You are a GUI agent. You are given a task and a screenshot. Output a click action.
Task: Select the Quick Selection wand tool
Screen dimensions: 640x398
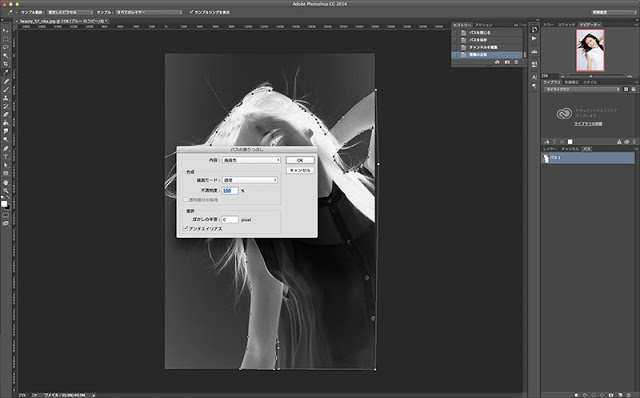click(x=6, y=56)
